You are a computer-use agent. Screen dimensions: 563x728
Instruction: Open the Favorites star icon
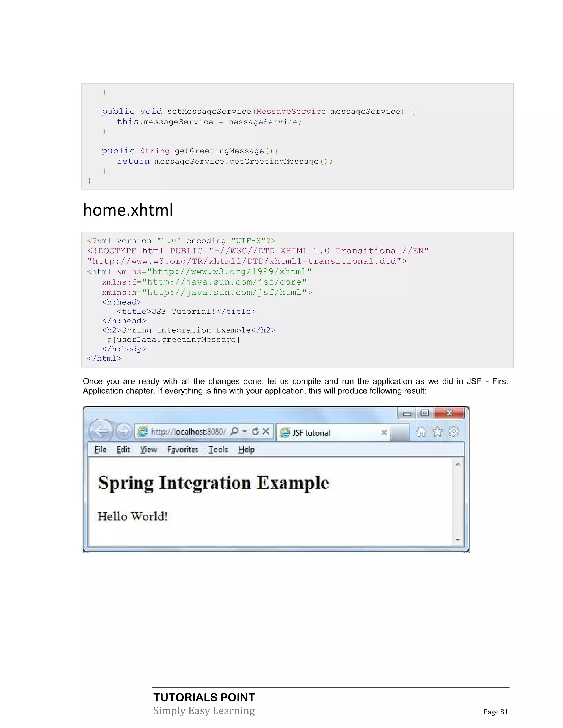[437, 432]
